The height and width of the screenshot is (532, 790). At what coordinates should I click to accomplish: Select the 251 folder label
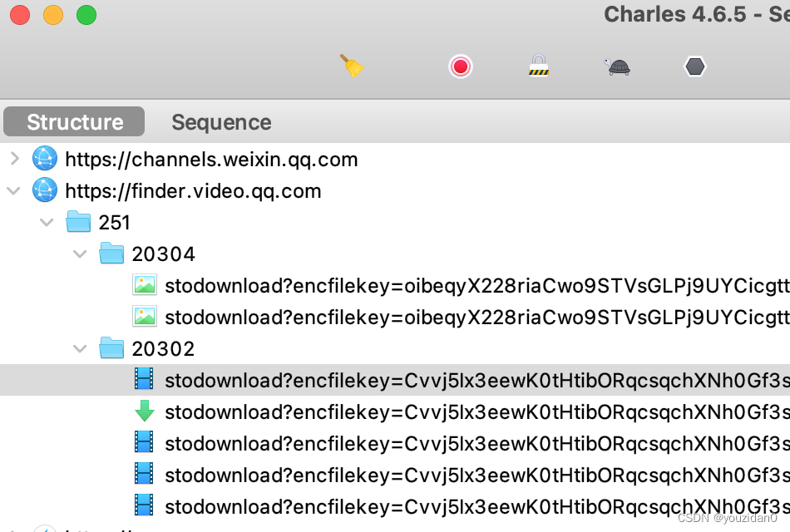pos(115,223)
